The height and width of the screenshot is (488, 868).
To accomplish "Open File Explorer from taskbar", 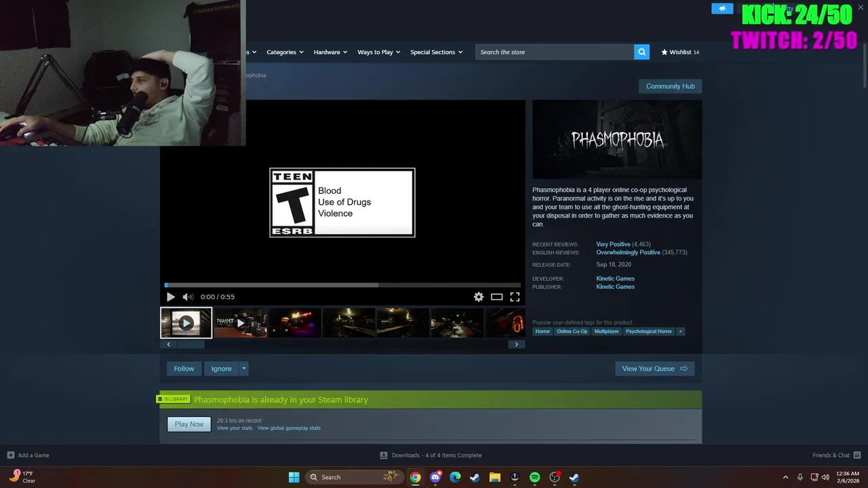I will coord(495,477).
